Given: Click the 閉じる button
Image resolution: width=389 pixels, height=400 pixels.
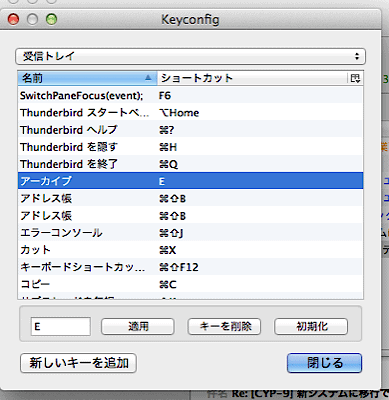Looking at the screenshot, I should pyautogui.click(x=324, y=363).
